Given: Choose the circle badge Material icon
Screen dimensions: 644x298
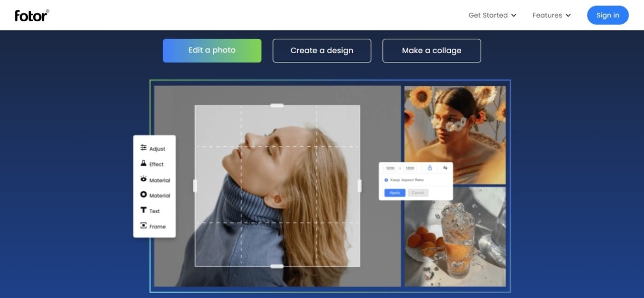Looking at the screenshot, I should (x=144, y=194).
